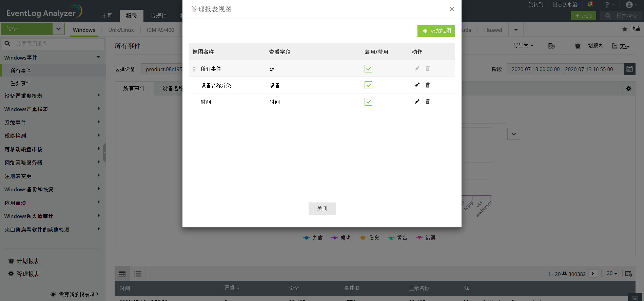Image resolution: width=644 pixels, height=301 pixels.
Task: Click the 需要新的报表吗? link
Action: [x=75, y=295]
